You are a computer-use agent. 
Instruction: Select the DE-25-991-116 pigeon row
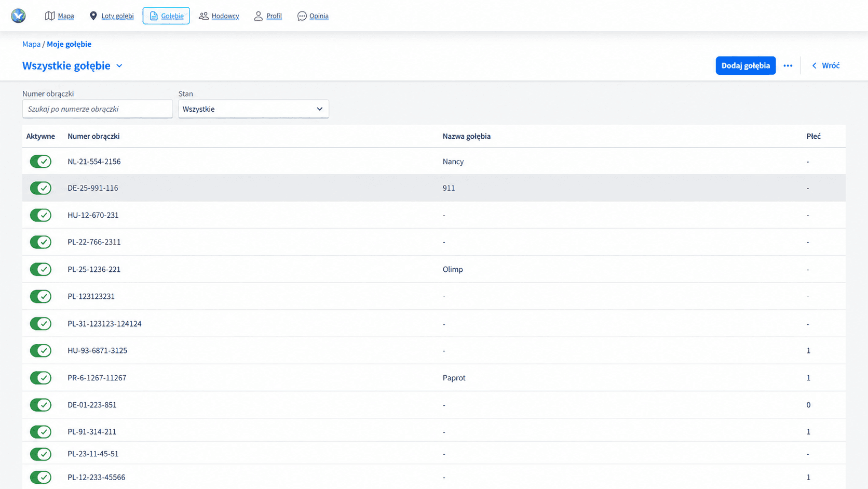434,188
